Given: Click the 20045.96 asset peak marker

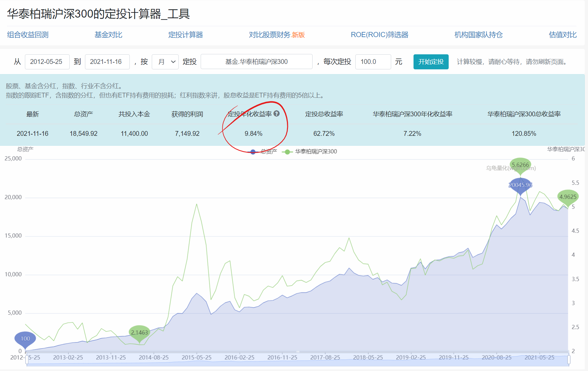Looking at the screenshot, I should pyautogui.click(x=520, y=185).
